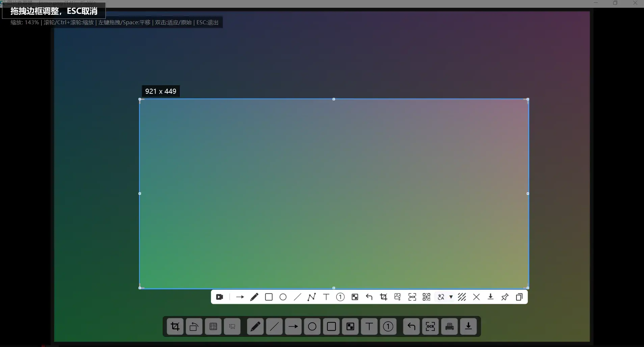
Task: Click the diagonal hatch lines icon in the white toolbar
Action: point(462,297)
